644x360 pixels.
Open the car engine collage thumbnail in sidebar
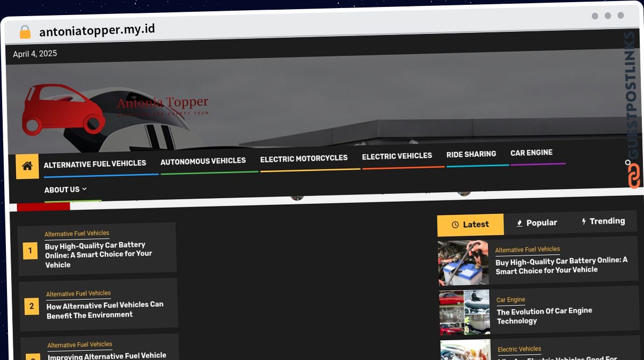465,313
